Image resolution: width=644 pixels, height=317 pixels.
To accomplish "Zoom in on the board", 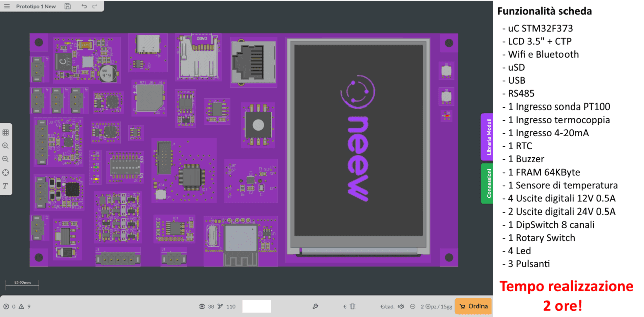I will point(6,146).
